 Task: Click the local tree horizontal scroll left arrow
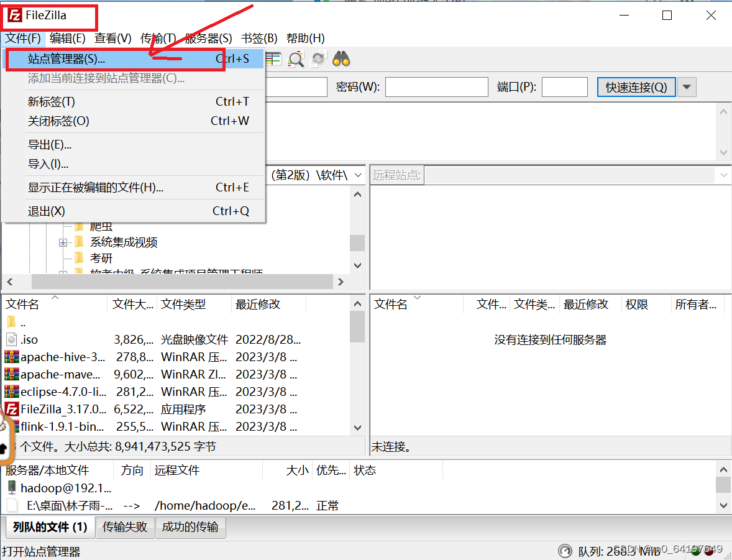tap(10, 282)
